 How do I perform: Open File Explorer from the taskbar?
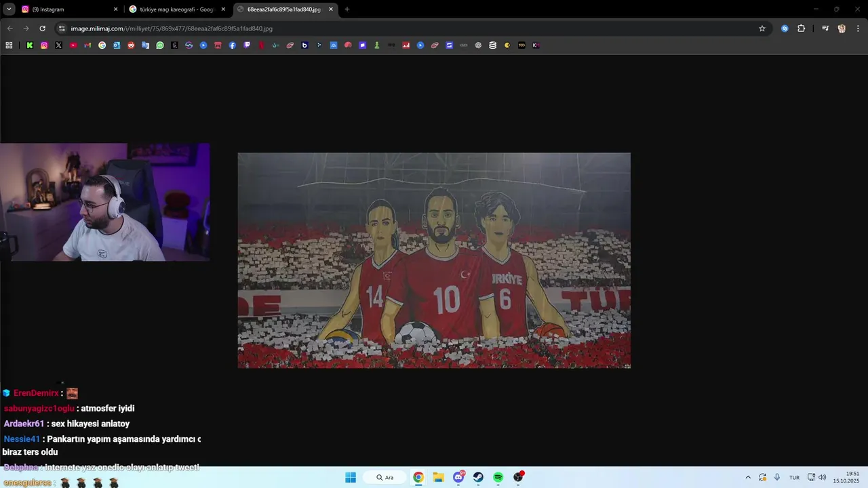click(x=438, y=477)
